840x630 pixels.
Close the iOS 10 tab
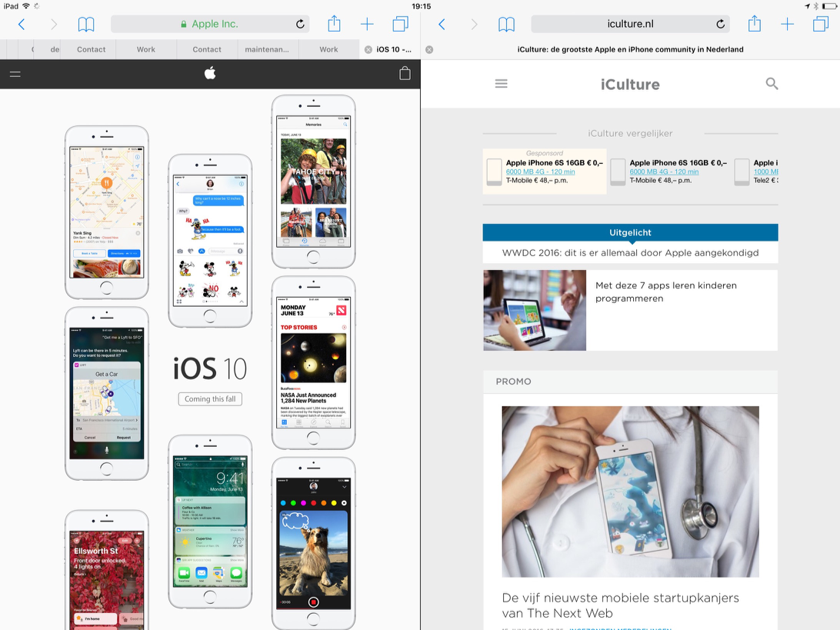(368, 49)
